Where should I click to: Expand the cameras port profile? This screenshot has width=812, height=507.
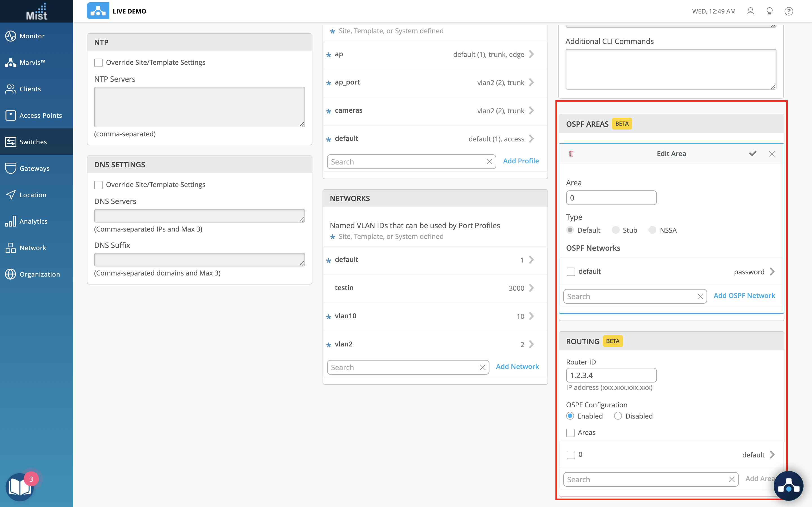531,111
